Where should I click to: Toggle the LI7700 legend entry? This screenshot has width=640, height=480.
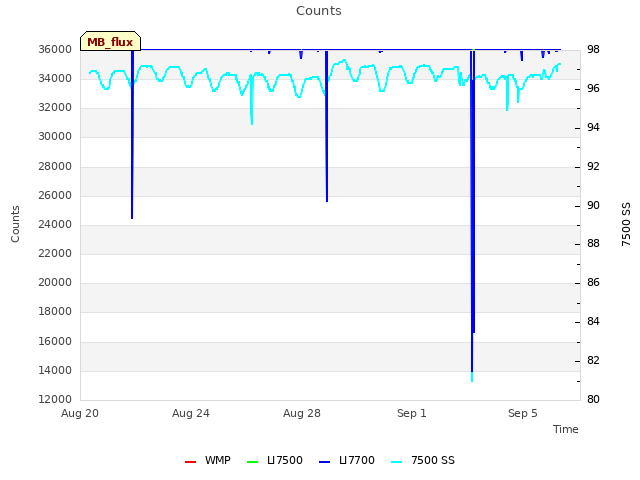[347, 460]
